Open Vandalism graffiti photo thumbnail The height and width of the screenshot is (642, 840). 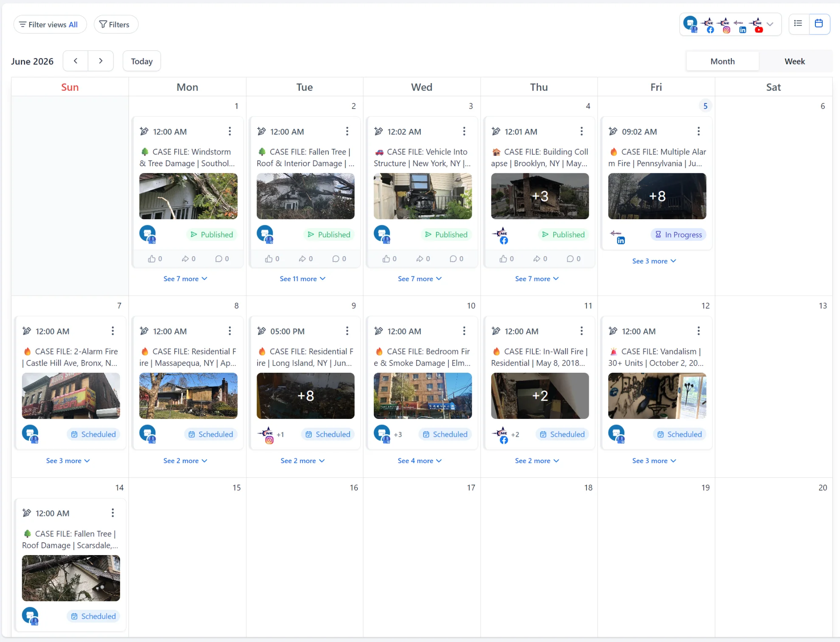[657, 396]
